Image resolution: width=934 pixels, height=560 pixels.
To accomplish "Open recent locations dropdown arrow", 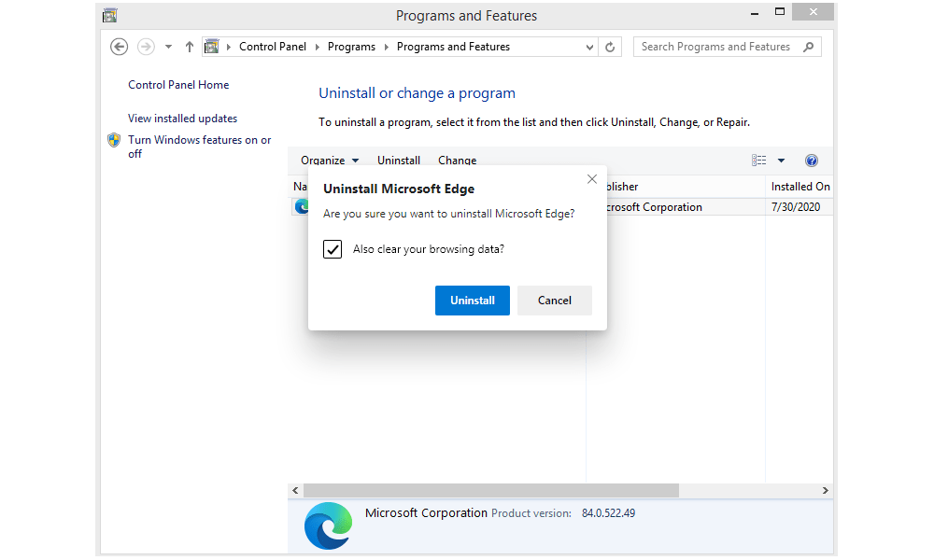I will [168, 47].
